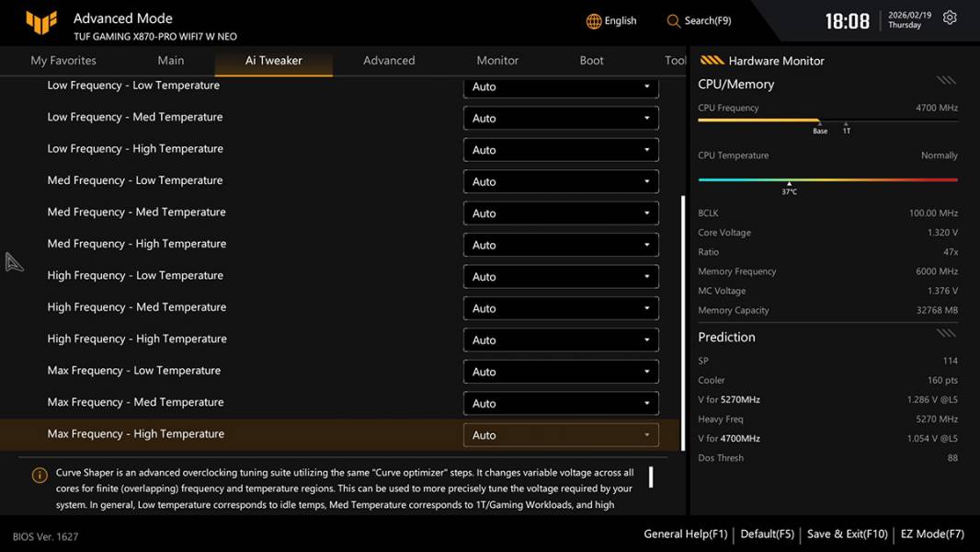Expand Max Frequency - Low Temperature dropdown
The width and height of the screenshot is (980, 552).
tap(561, 372)
